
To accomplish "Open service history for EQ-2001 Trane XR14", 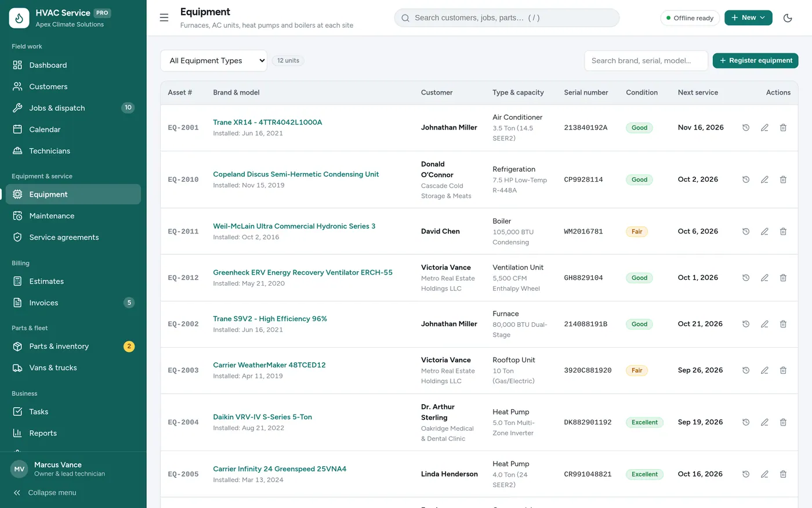I will click(746, 128).
